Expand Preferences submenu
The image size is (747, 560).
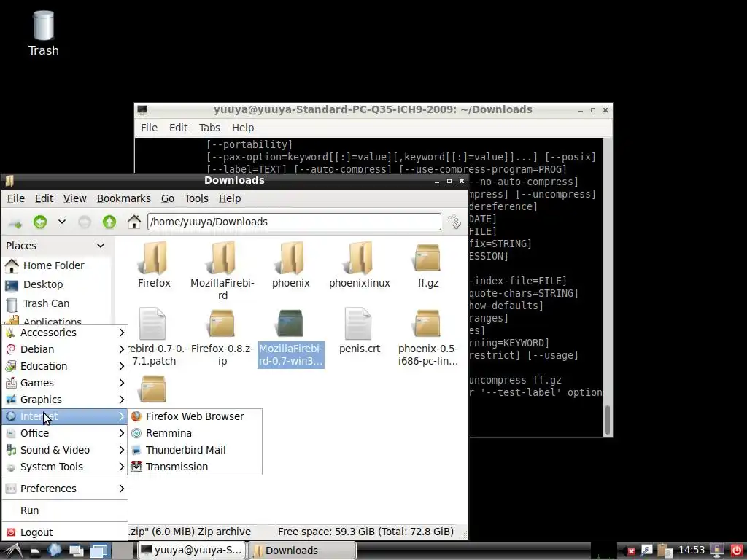click(65, 489)
